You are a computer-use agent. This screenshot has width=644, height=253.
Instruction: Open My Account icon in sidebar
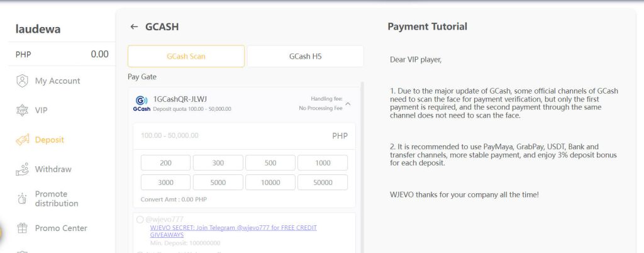click(x=22, y=81)
